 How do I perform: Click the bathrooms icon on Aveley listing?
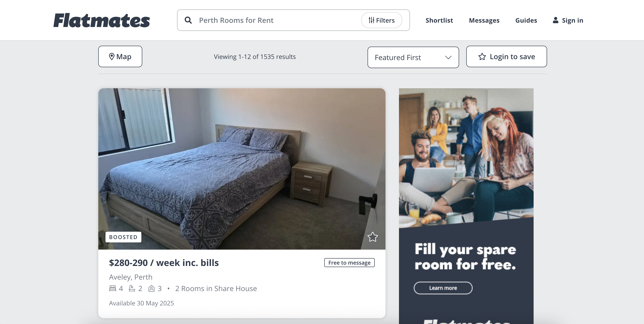[132, 288]
